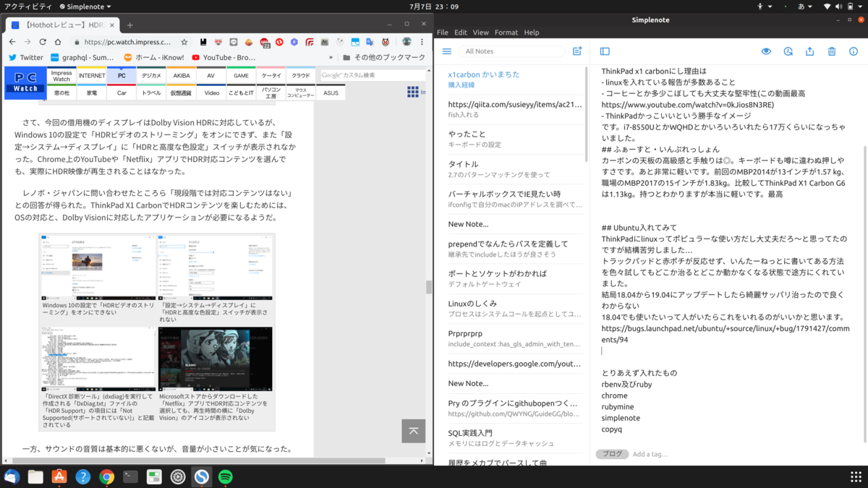The width and height of the screenshot is (868, 488).
Task: Open PC Watch site-list grid icon
Action: pyautogui.click(x=413, y=92)
